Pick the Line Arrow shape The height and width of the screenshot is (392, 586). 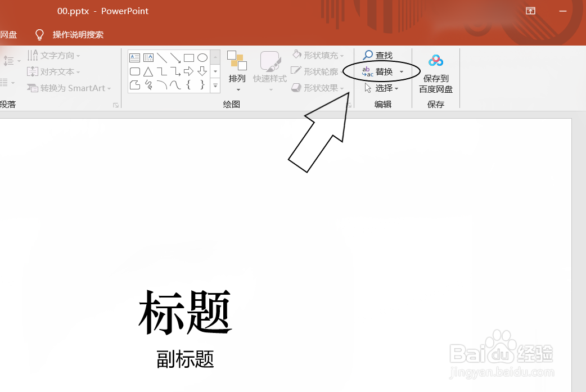[175, 57]
